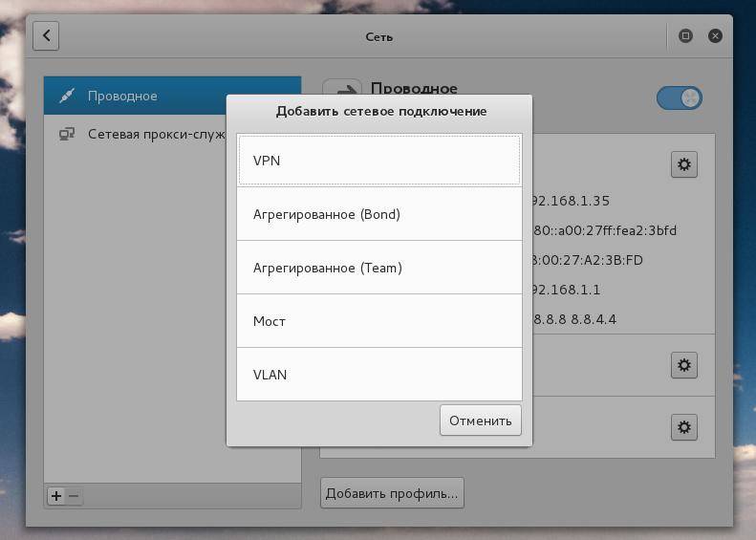The height and width of the screenshot is (540, 756).
Task: Click the MAC address ending 27:A2:3B:FD
Action: pyautogui.click(x=588, y=260)
